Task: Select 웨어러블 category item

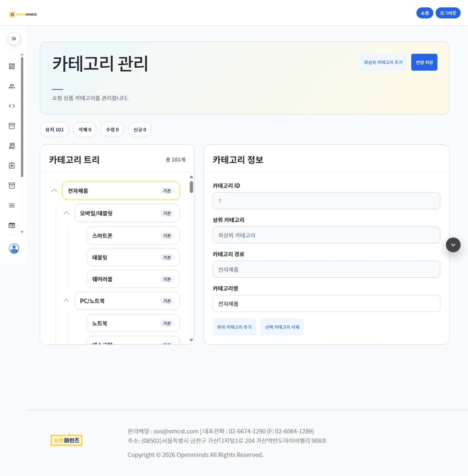Action: tap(133, 279)
